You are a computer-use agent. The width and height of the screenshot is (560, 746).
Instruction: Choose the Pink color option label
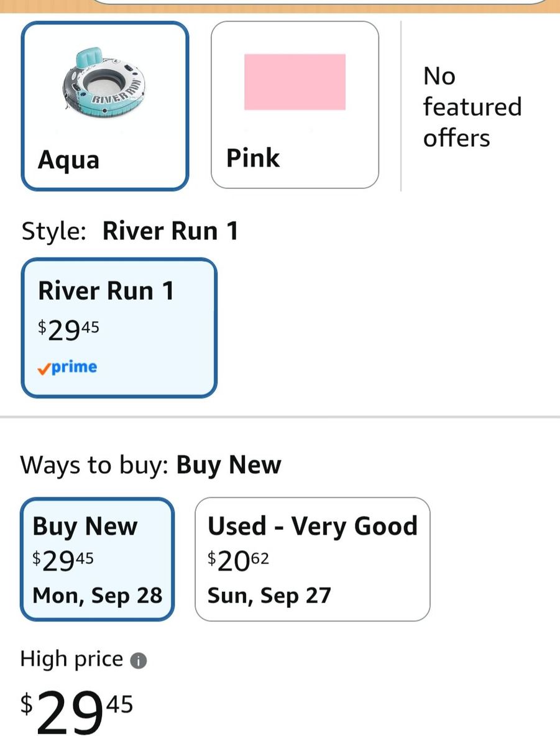pos(253,158)
